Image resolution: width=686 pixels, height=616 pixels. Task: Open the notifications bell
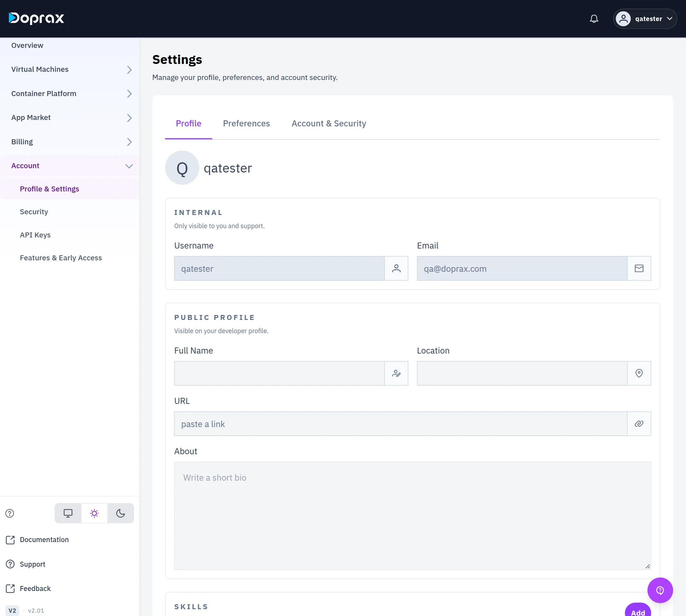point(594,19)
